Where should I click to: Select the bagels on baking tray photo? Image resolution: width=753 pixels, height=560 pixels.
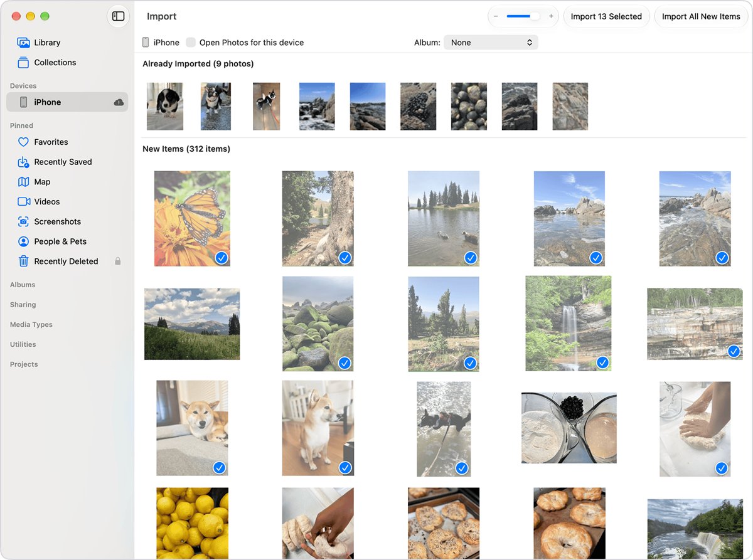pyautogui.click(x=443, y=523)
